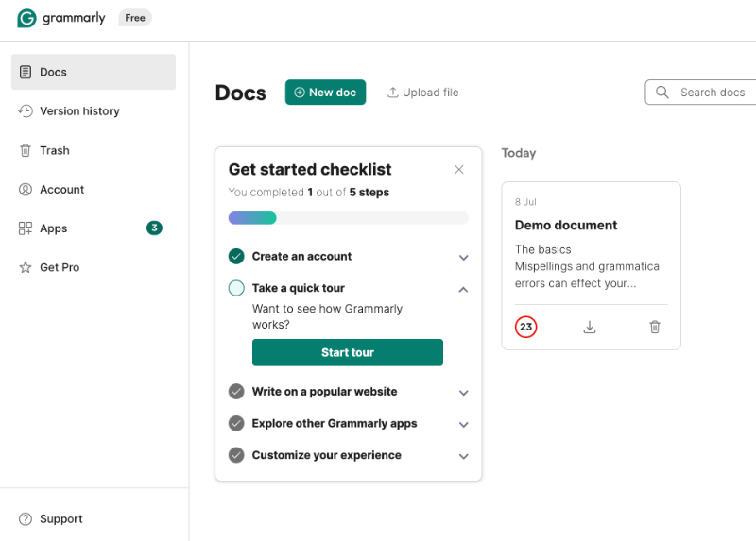Click the Docs page icon in sidebar
The image size is (756, 541).
(26, 72)
